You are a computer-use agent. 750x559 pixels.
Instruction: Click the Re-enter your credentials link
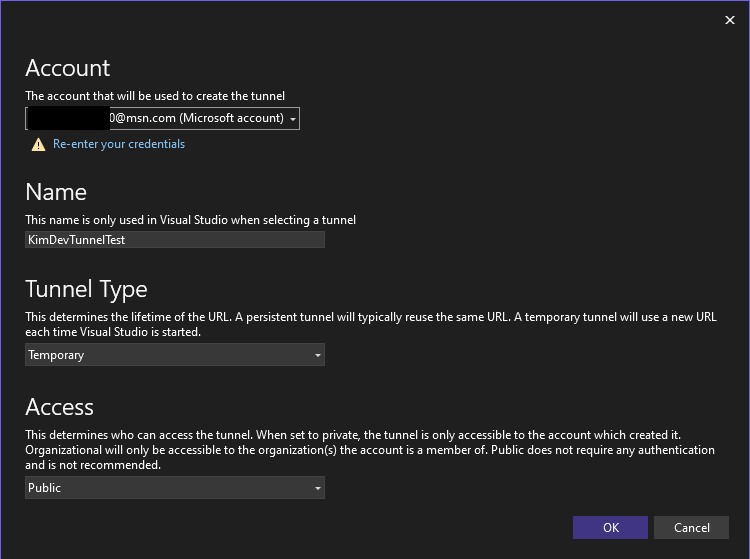pos(119,144)
